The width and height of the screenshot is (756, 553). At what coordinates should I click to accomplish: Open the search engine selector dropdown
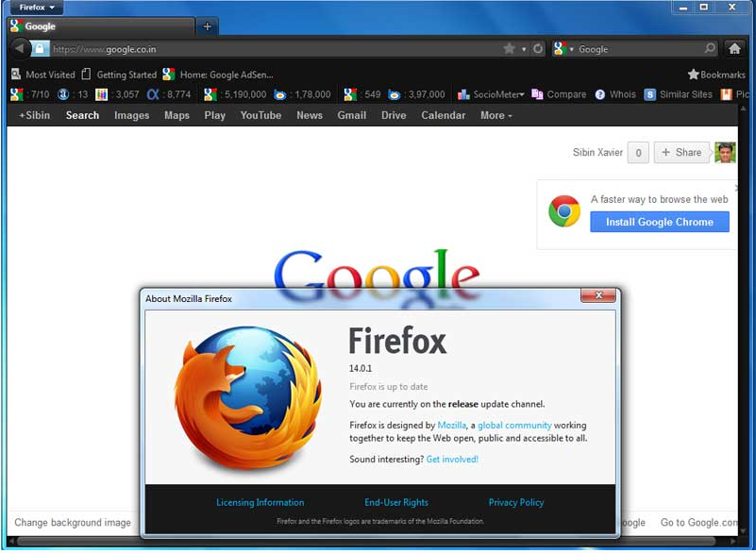click(563, 49)
